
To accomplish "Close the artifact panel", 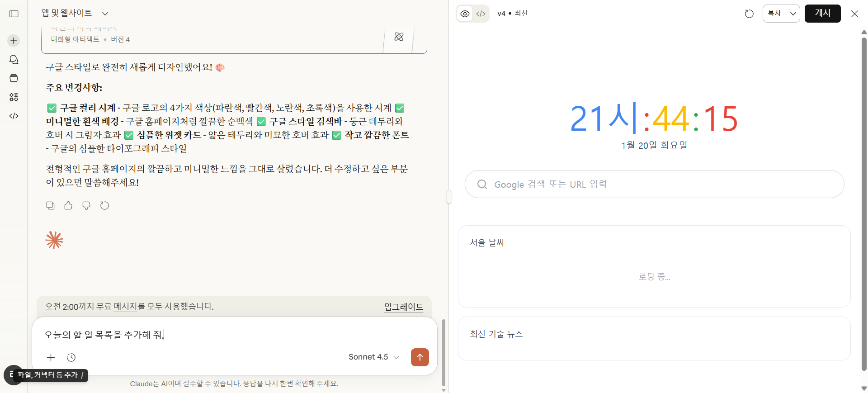I will (854, 14).
